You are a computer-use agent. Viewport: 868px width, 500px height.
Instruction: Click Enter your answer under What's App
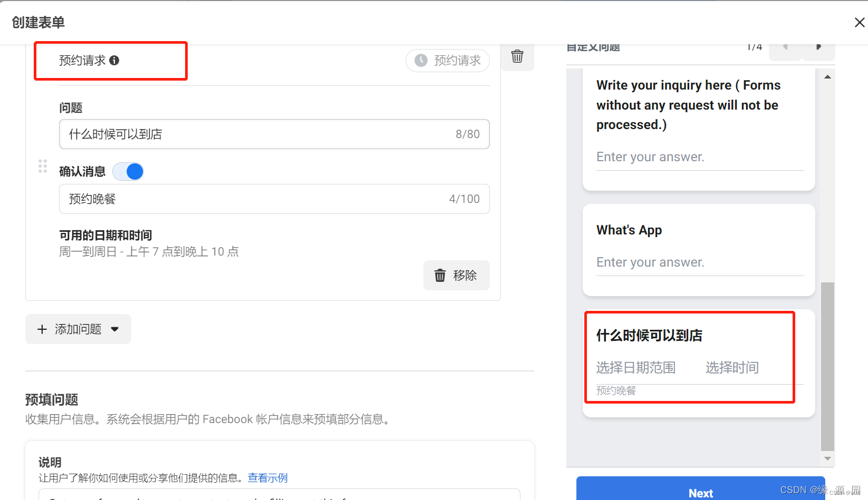coord(650,262)
